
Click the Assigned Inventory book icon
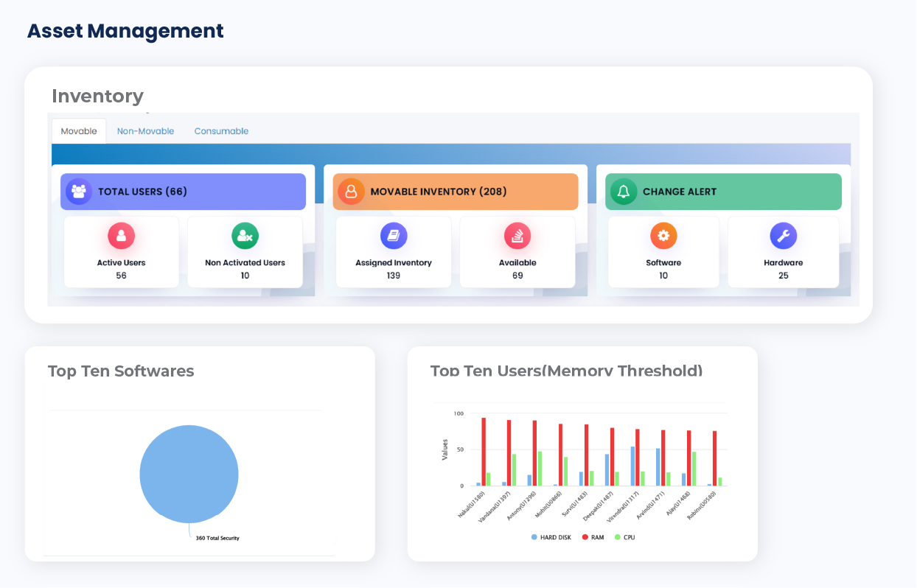pos(394,236)
